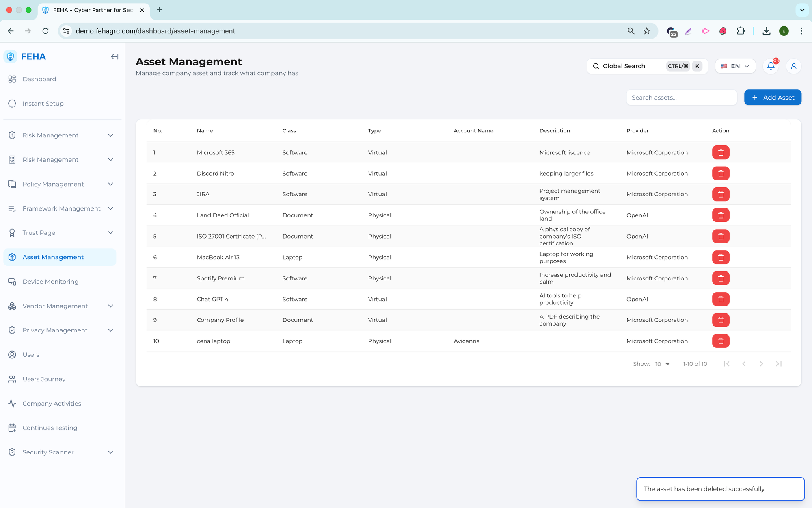Viewport: 812px width, 508px height.
Task: Collapse the sidebar with arrow icon
Action: [114, 56]
